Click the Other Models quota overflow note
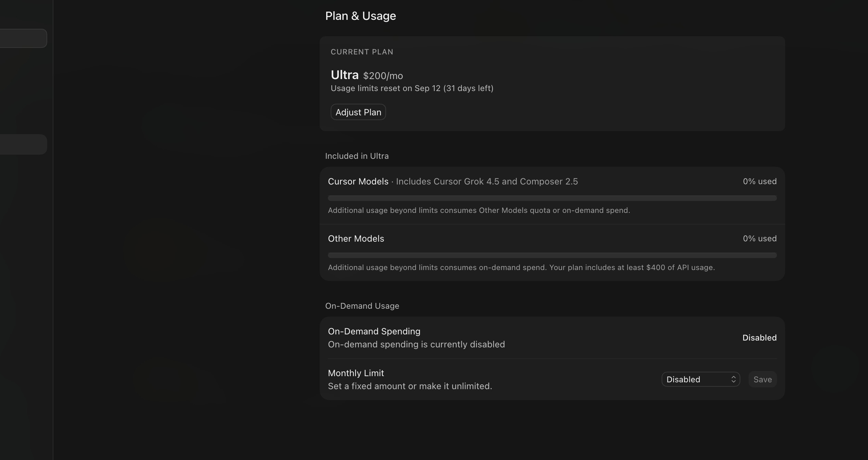The height and width of the screenshot is (460, 868). pos(479,210)
